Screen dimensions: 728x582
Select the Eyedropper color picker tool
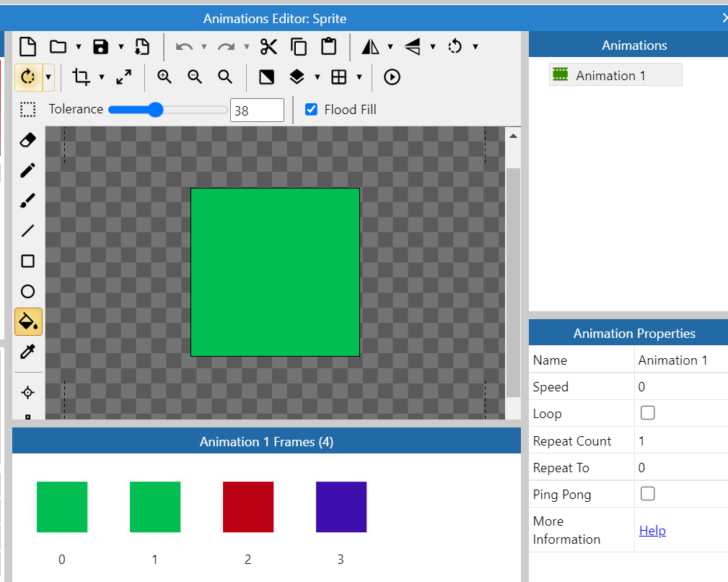(27, 352)
